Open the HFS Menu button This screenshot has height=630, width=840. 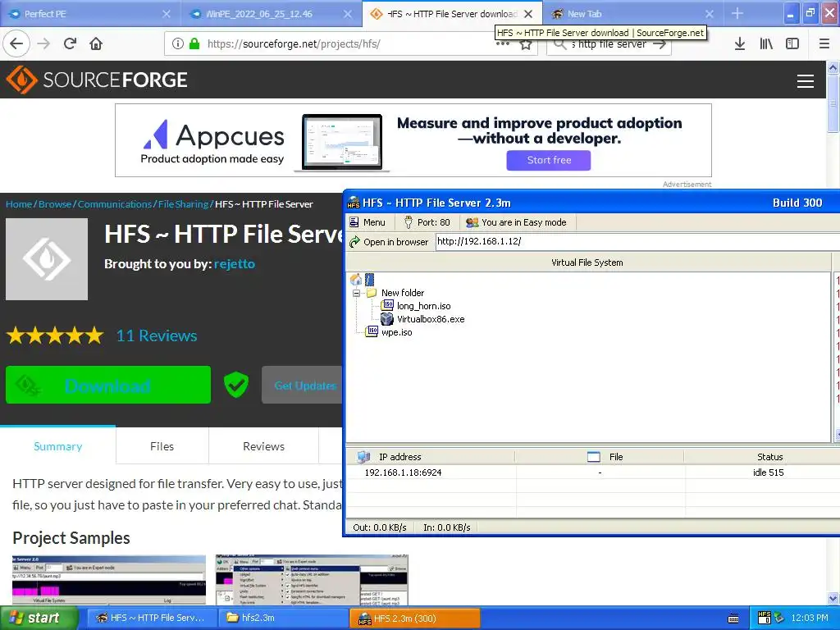(x=368, y=222)
